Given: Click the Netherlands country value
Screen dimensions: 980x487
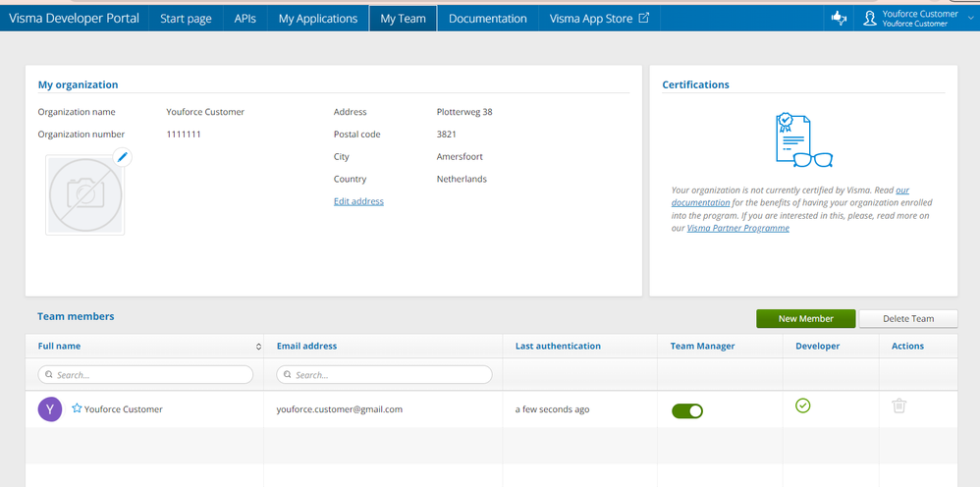Looking at the screenshot, I should tap(462, 179).
